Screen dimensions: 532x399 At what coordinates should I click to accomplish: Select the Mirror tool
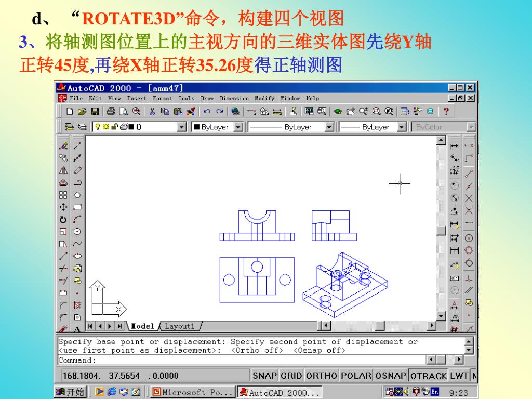click(x=63, y=170)
